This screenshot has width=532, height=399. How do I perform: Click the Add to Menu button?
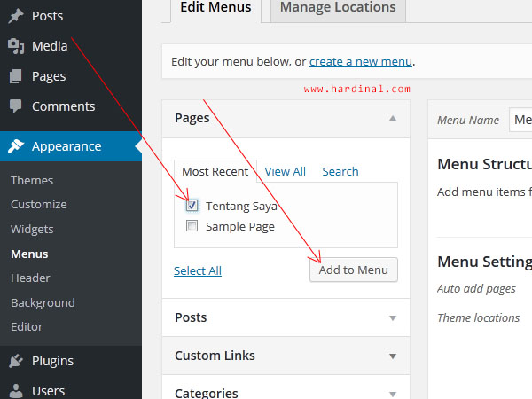[x=354, y=270]
